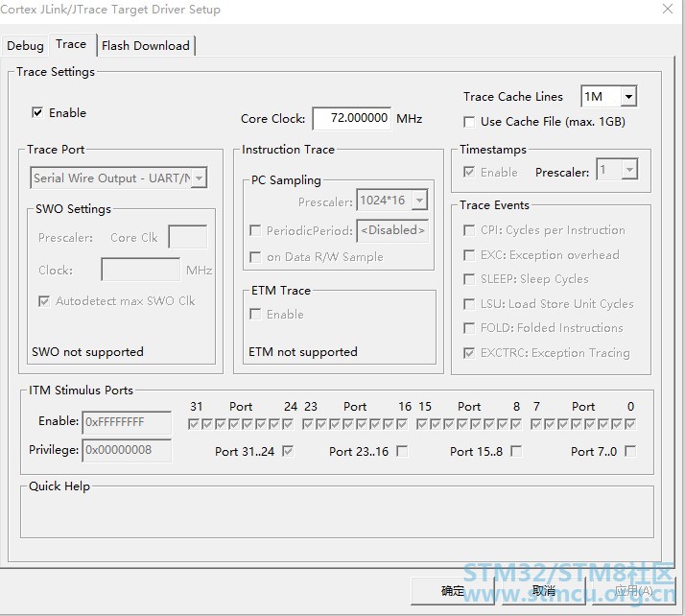Click the SWO Prescaler Core Clk field
The image size is (685, 616).
(x=188, y=237)
